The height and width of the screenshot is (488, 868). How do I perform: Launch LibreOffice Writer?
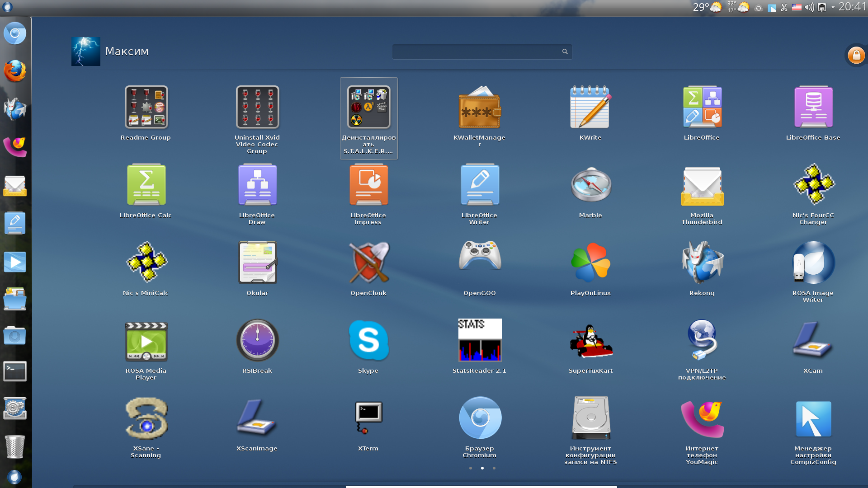pos(479,185)
